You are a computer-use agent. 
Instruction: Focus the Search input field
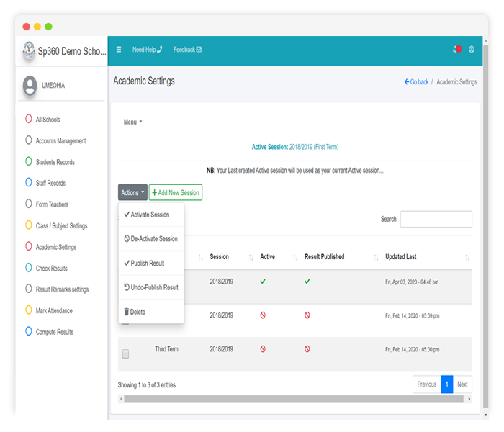(x=436, y=219)
